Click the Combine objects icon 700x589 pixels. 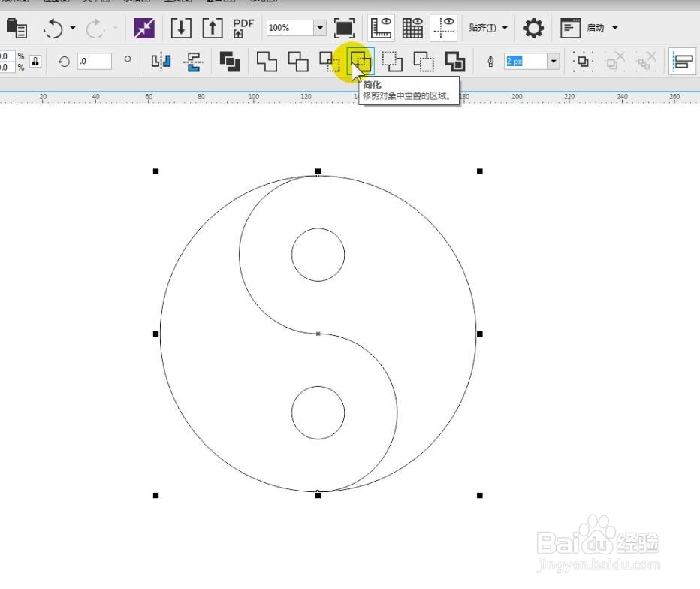[230, 61]
